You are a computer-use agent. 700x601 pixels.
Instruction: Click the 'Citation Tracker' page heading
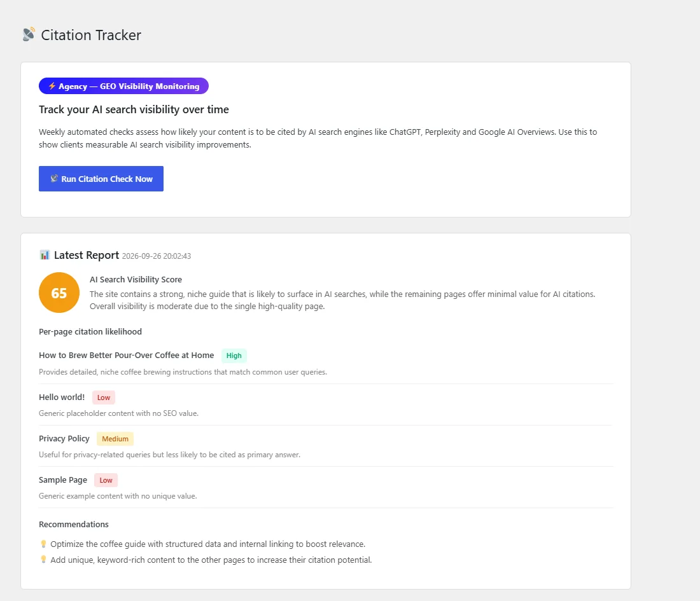[91, 35]
